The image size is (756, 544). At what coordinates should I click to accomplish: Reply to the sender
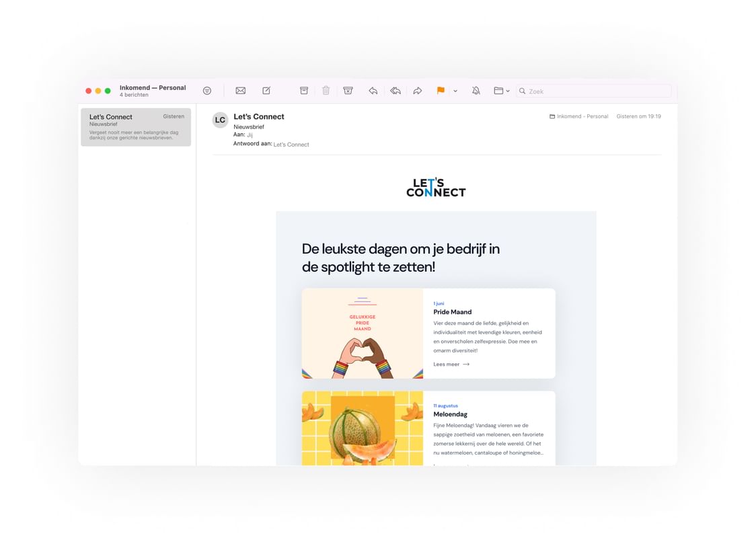click(373, 91)
